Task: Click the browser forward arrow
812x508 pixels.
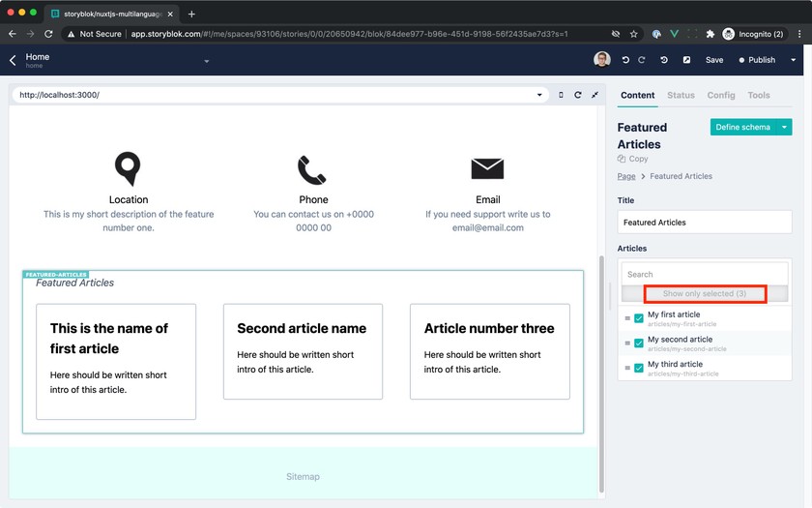Action: [x=31, y=34]
